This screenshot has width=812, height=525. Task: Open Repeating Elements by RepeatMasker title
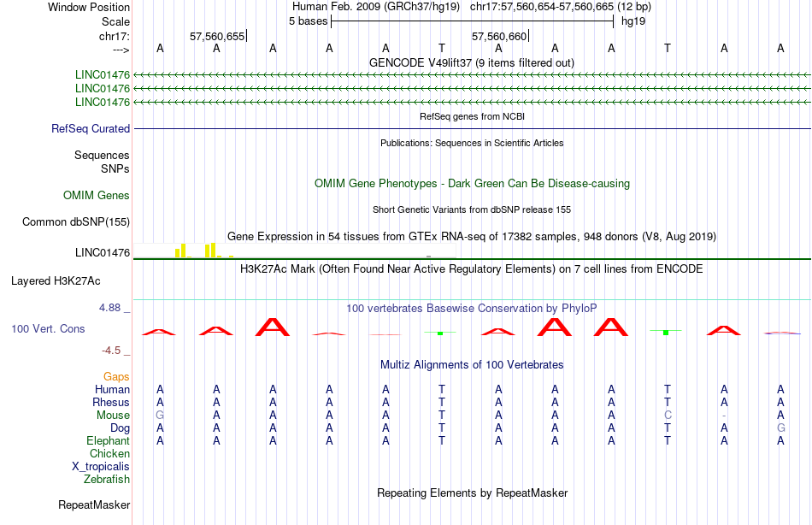click(x=472, y=493)
